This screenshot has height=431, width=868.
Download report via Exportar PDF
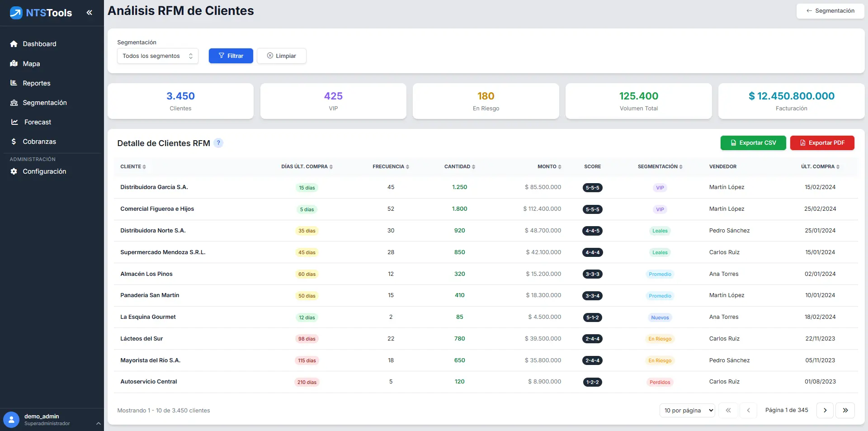[x=822, y=143]
